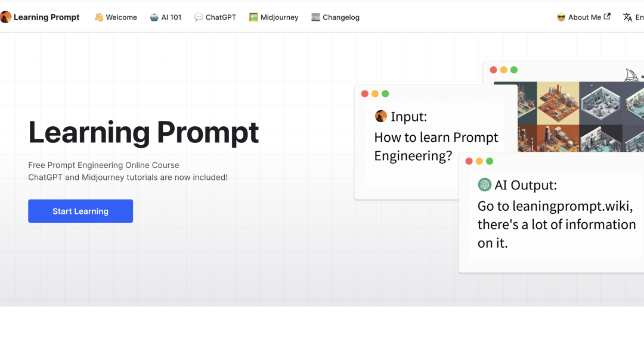This screenshot has height=349, width=644.
Task: Click the orange isometric factory thumbnail
Action: tap(558, 102)
